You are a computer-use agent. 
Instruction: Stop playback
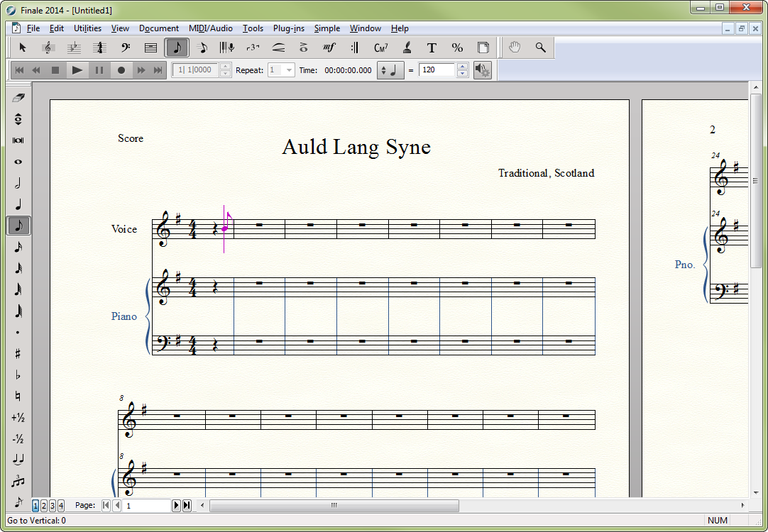coord(55,70)
